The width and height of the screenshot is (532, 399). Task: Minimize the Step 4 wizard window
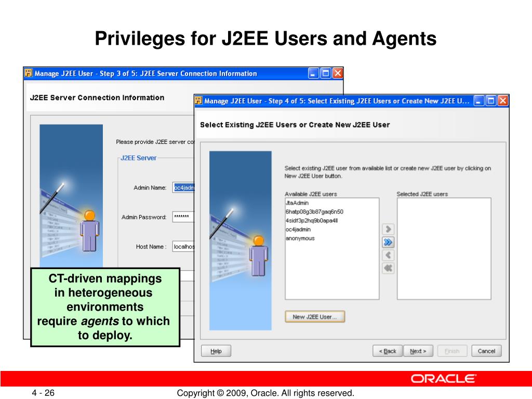(x=478, y=101)
